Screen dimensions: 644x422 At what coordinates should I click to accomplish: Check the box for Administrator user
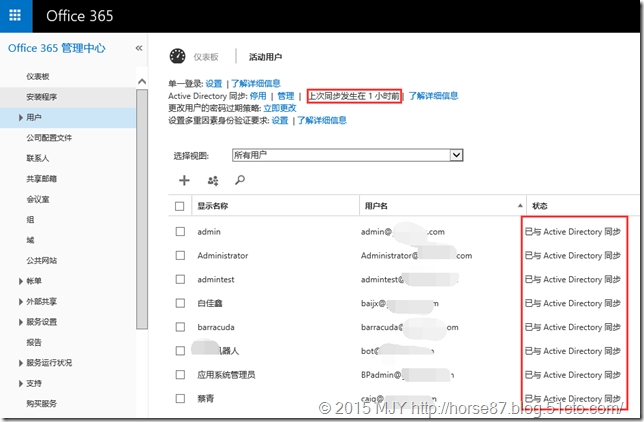pyautogui.click(x=180, y=256)
